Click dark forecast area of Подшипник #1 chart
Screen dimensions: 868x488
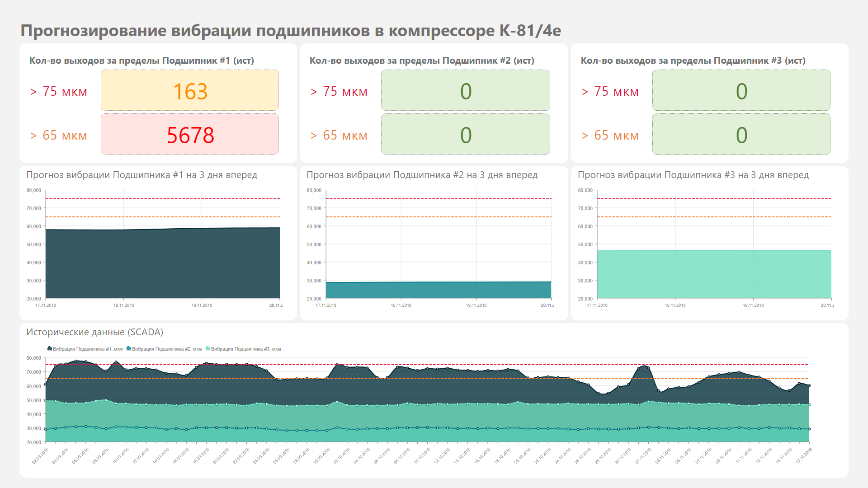pos(163,264)
